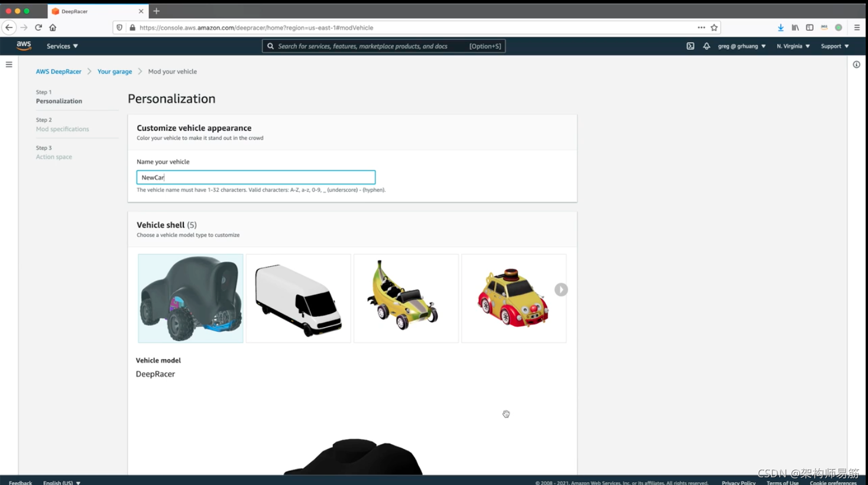868x485 pixels.
Task: Click the 'Mod your vehicle' breadcrumb text
Action: 173,72
